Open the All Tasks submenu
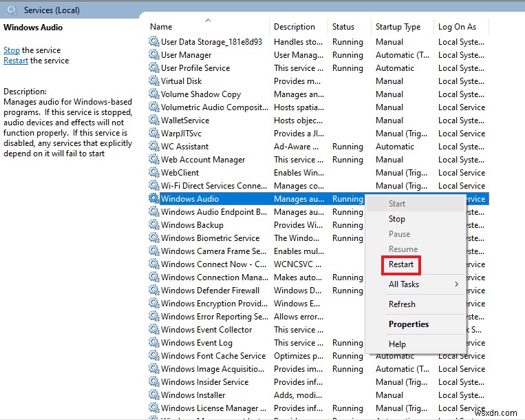The width and height of the screenshot is (525, 420). click(x=404, y=284)
